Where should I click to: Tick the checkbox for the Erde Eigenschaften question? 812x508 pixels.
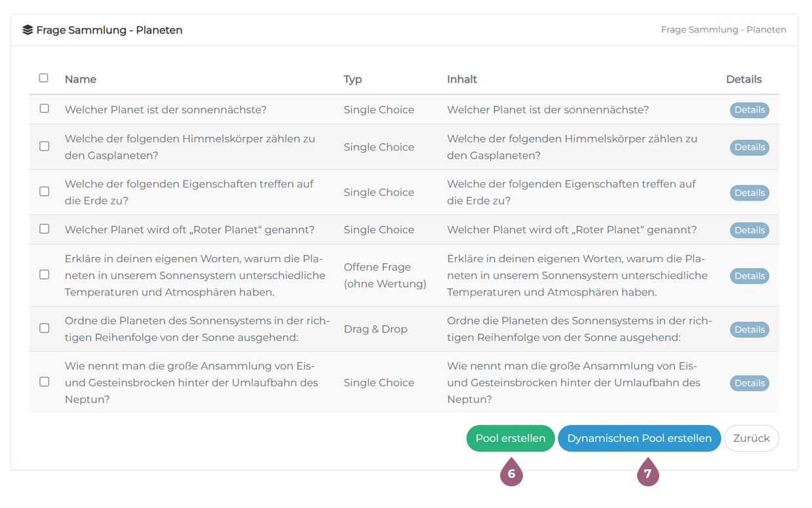click(45, 191)
